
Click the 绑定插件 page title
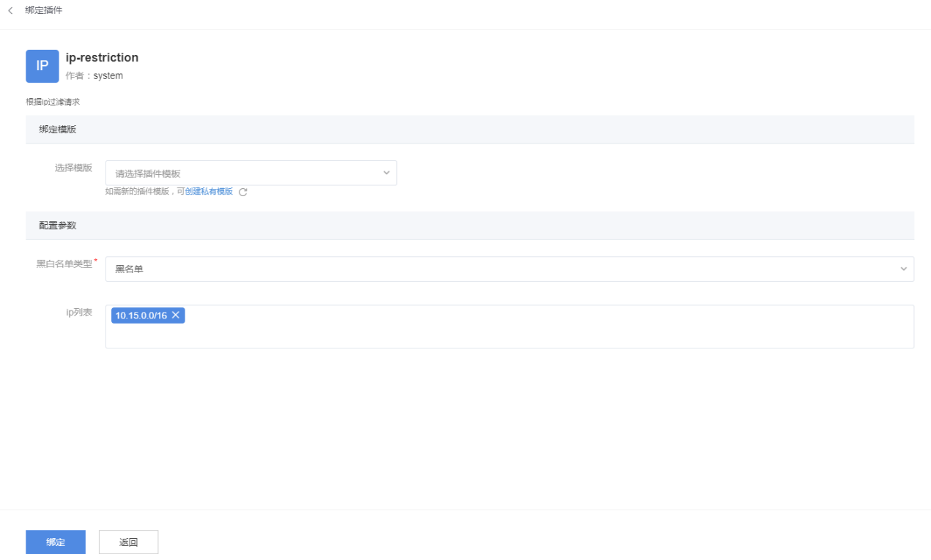(x=44, y=11)
